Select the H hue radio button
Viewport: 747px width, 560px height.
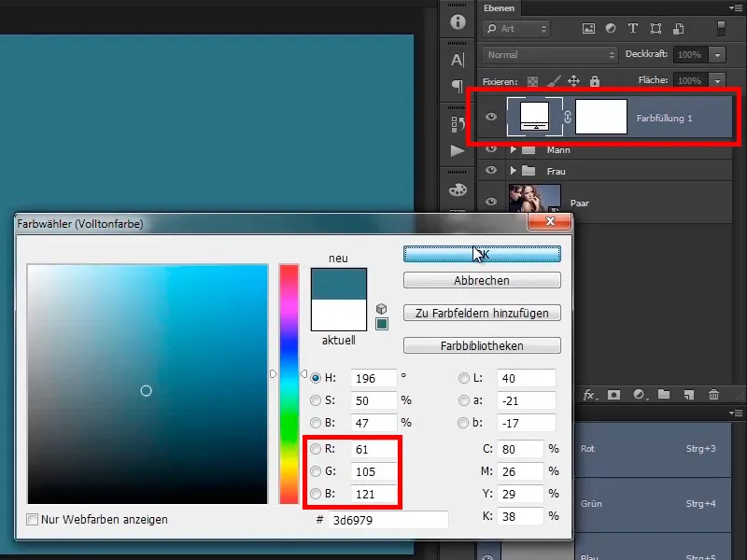click(316, 379)
